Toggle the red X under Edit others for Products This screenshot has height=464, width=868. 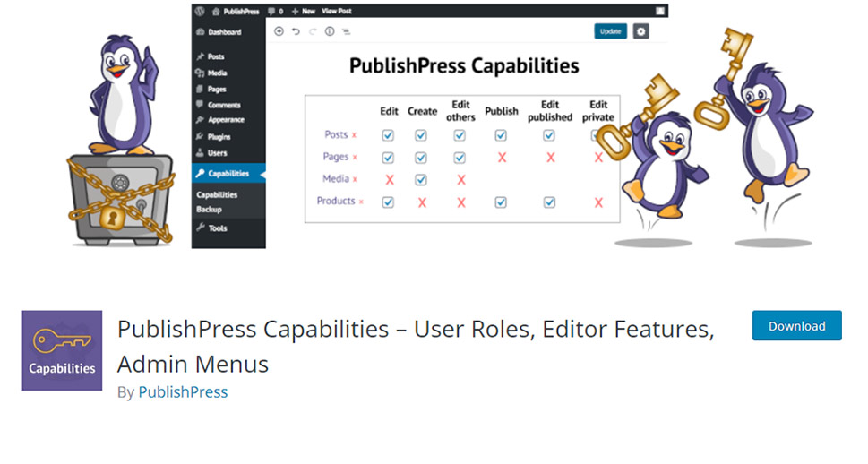tap(461, 203)
